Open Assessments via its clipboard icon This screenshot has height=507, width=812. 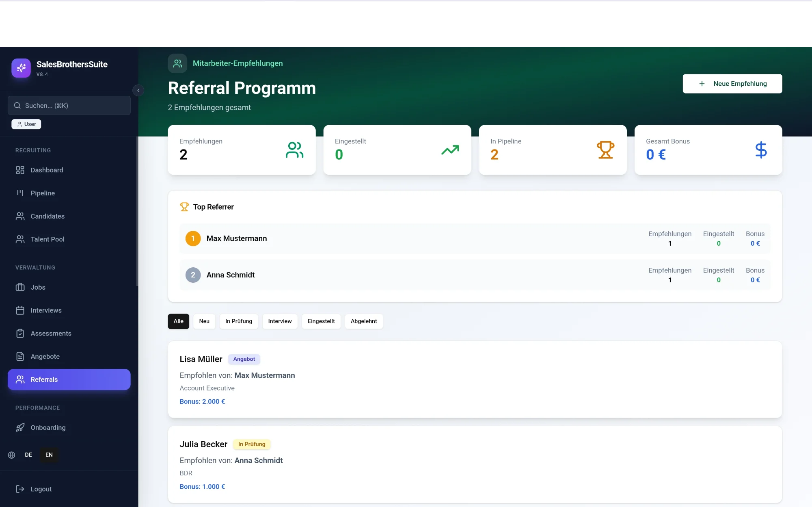[20, 334]
